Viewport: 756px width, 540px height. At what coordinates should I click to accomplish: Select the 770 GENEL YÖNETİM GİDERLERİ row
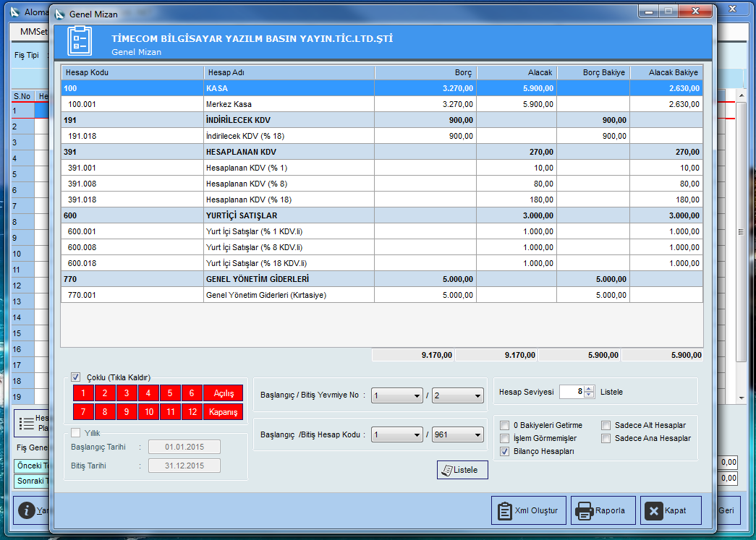point(382,279)
